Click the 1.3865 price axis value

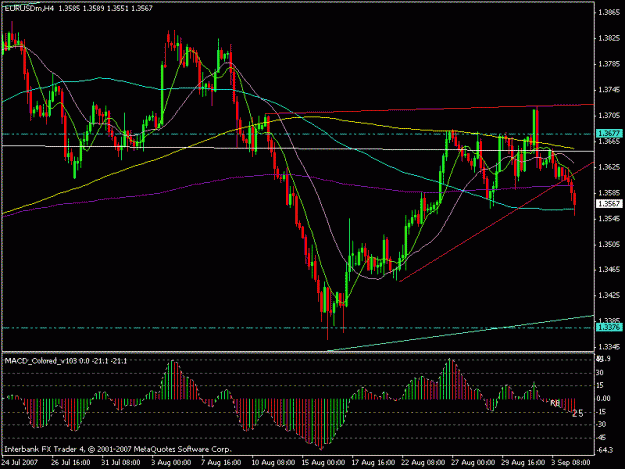tap(609, 12)
